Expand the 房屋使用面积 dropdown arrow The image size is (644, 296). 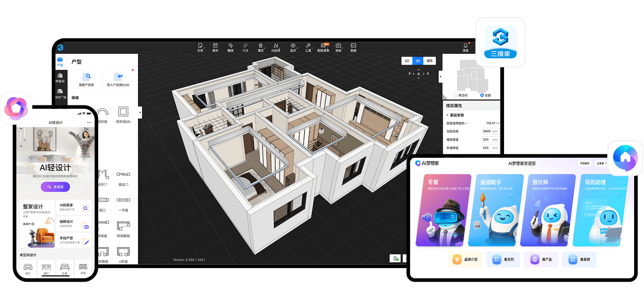(466, 123)
